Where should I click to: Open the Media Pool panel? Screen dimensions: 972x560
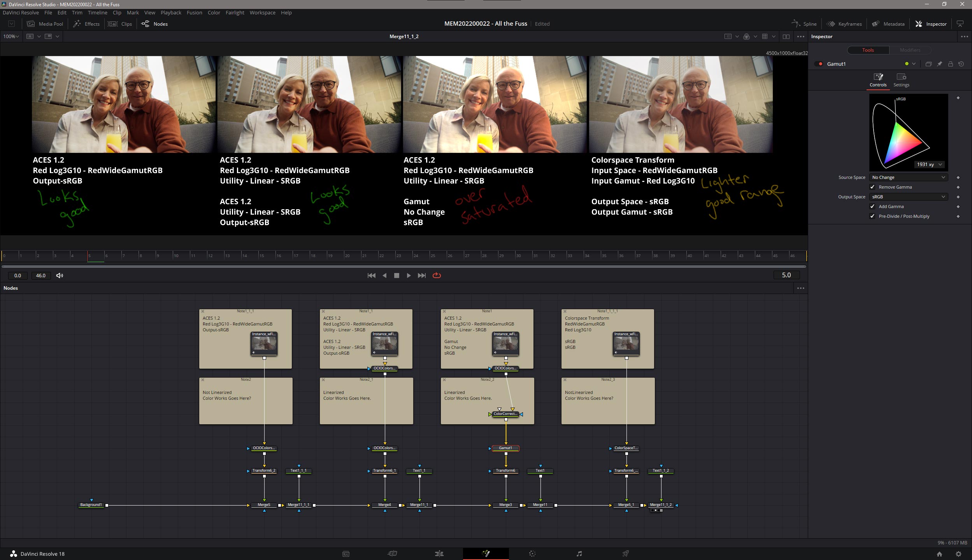[x=45, y=24]
